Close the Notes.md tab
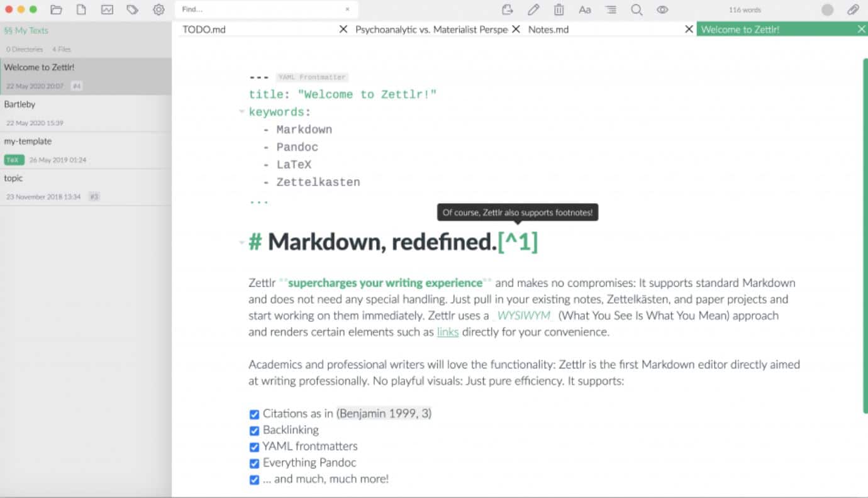868x498 pixels. tap(689, 29)
